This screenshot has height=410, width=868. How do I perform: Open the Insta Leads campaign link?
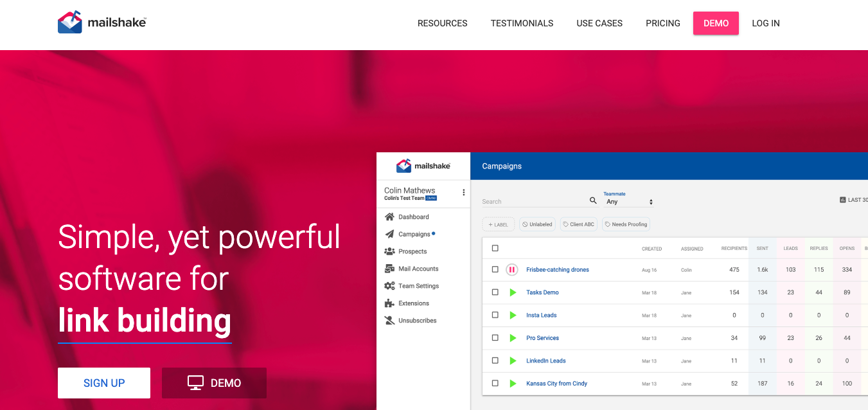(x=542, y=316)
